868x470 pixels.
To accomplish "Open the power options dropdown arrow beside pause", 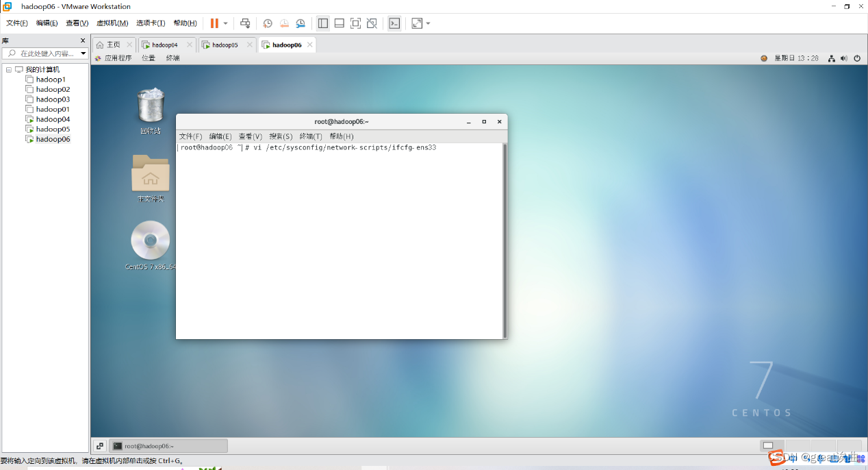I will (226, 23).
